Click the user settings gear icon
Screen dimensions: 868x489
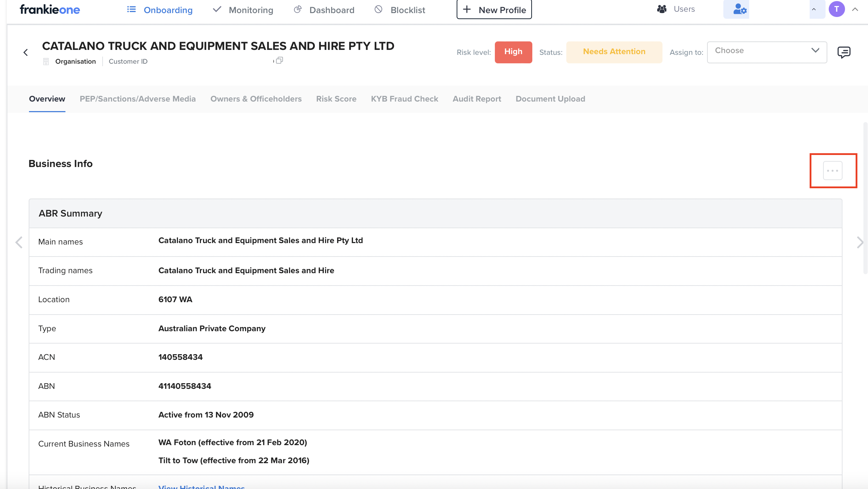point(736,9)
